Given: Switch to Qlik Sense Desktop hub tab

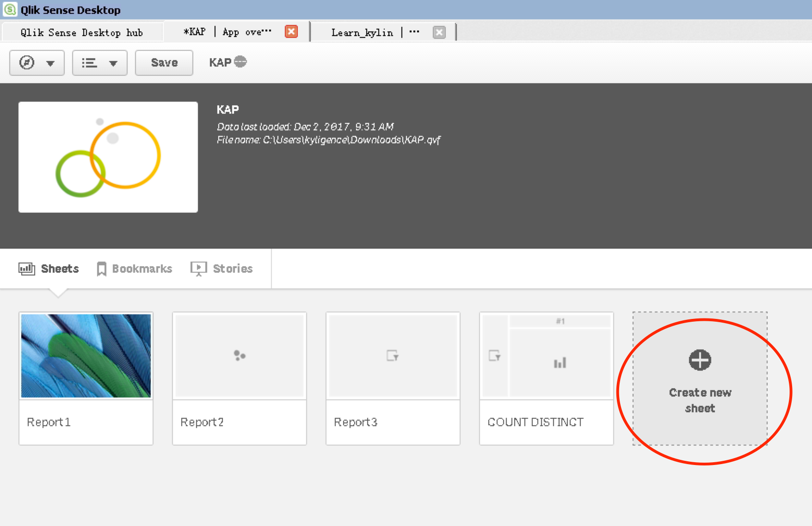Looking at the screenshot, I should [82, 32].
